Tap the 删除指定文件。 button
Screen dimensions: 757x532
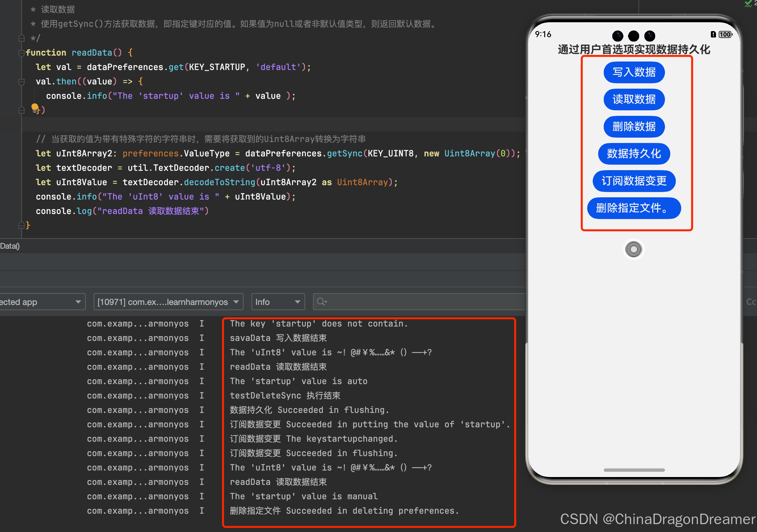click(x=634, y=208)
